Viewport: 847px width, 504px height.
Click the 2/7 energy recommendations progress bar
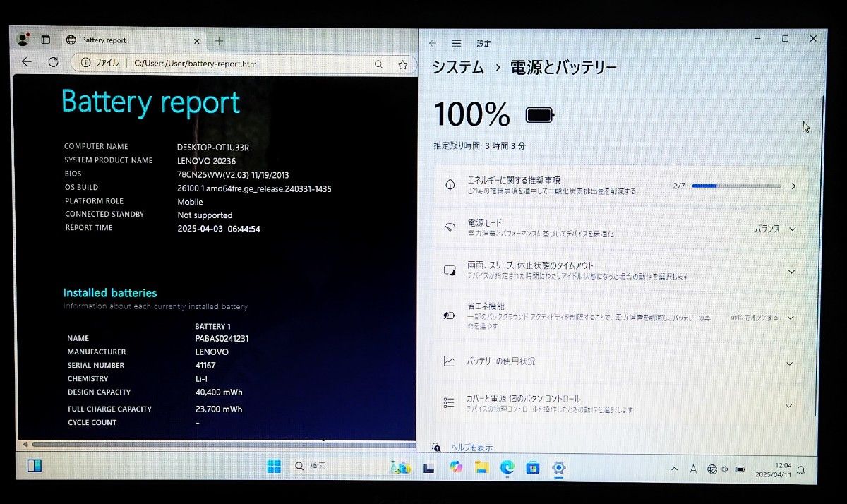[x=736, y=186]
